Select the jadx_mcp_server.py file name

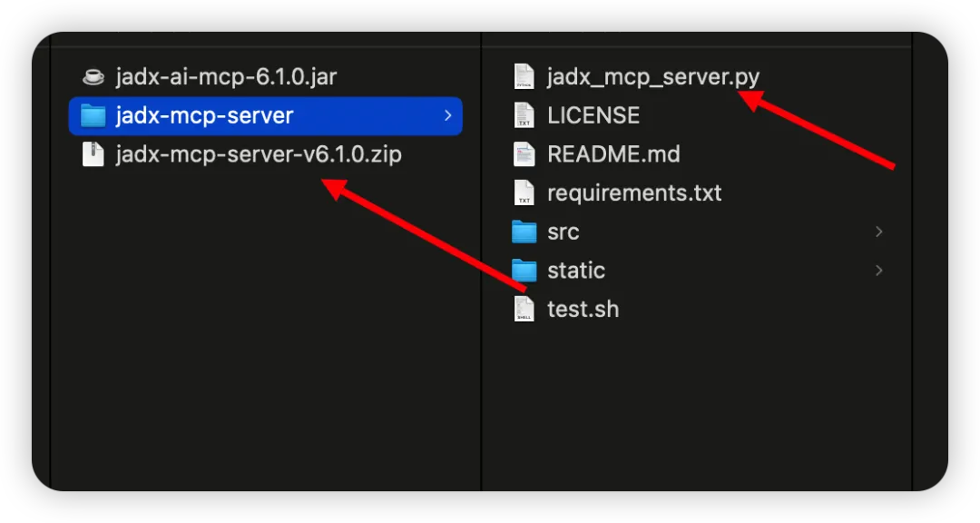coord(653,77)
